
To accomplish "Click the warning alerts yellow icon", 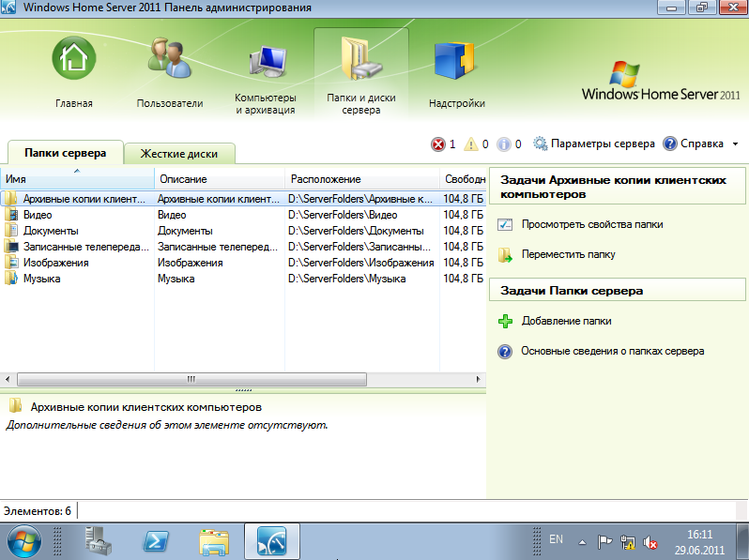I will click(x=471, y=144).
